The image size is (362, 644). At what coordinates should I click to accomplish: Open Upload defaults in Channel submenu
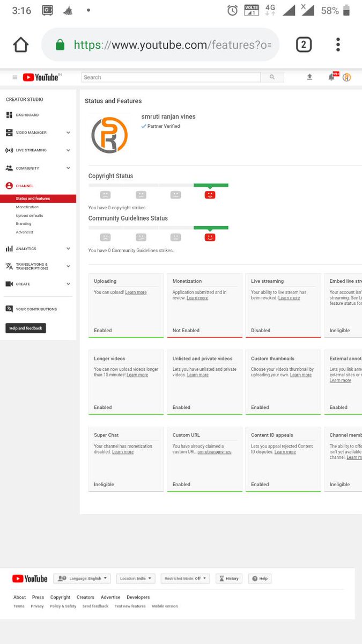coord(29,215)
